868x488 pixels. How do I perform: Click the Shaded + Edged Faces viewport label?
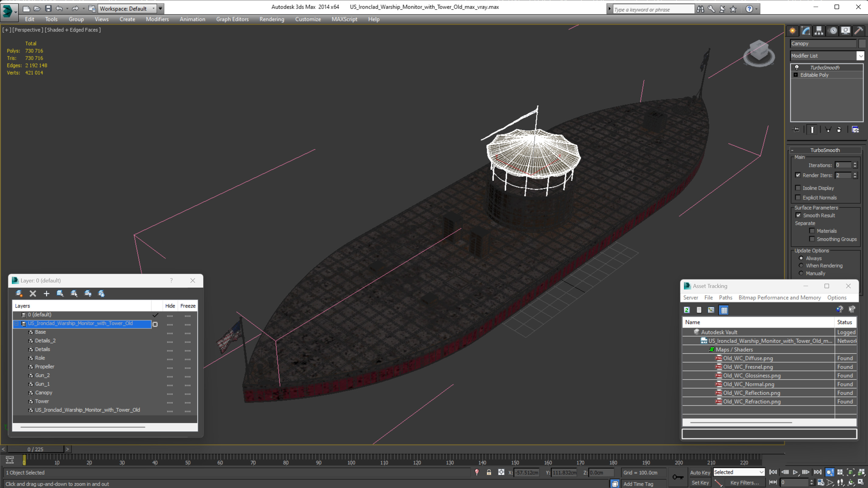(x=72, y=29)
